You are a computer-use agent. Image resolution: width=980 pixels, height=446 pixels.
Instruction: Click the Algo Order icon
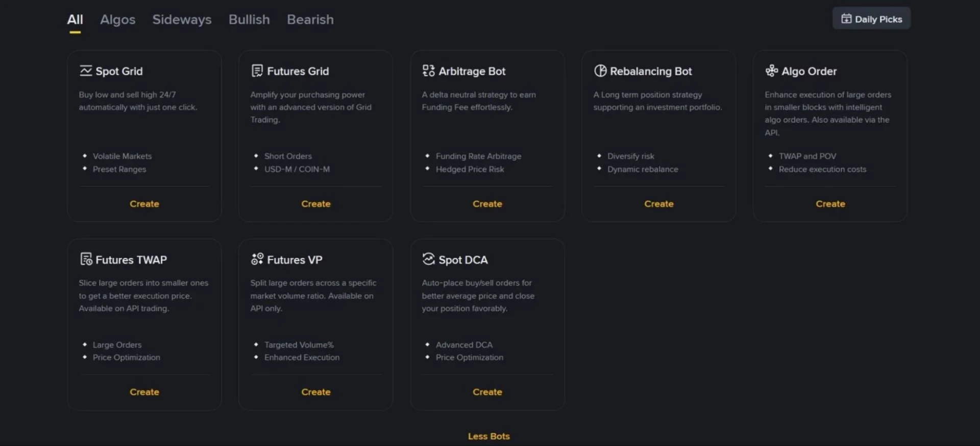pos(772,71)
